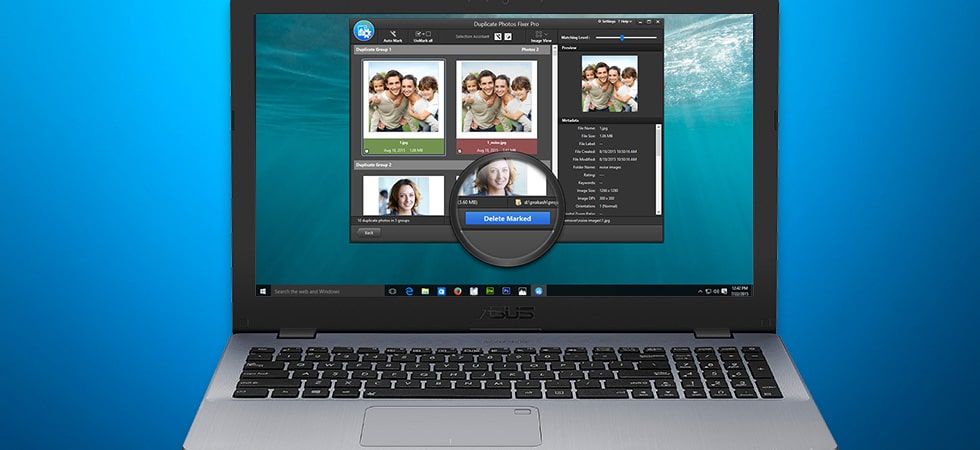The height and width of the screenshot is (450, 980).
Task: Show hidden system tray icons
Action: pos(699,291)
